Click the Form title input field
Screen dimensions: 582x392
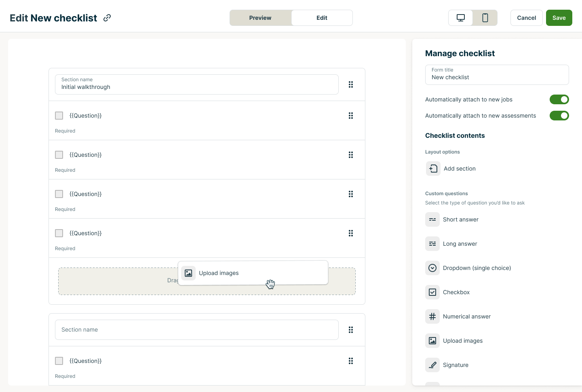click(497, 77)
